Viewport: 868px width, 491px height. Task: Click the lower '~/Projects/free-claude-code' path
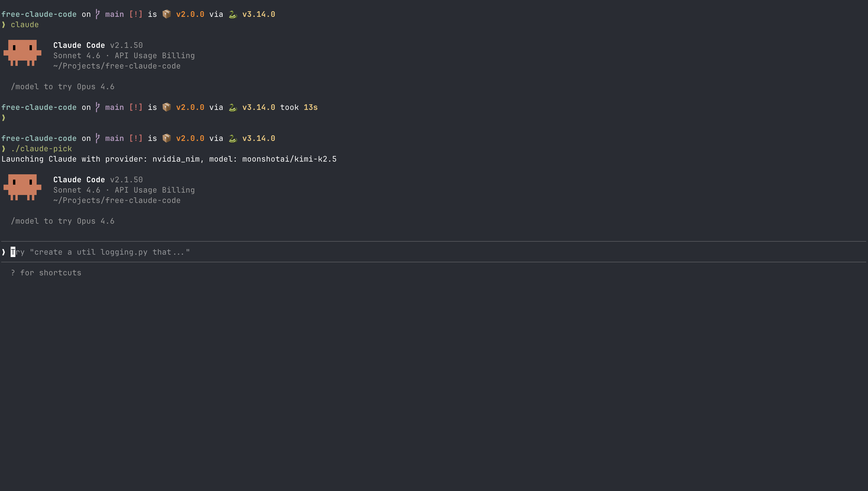tap(117, 200)
